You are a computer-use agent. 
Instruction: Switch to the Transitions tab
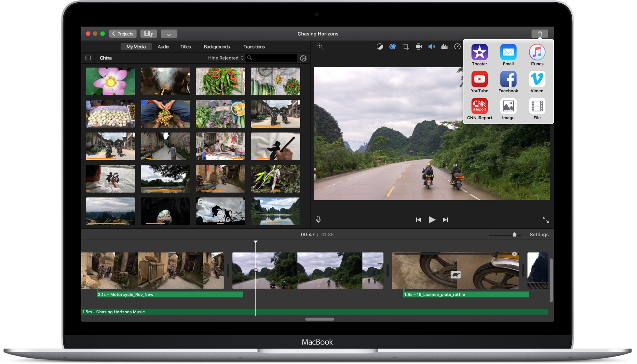(x=254, y=46)
